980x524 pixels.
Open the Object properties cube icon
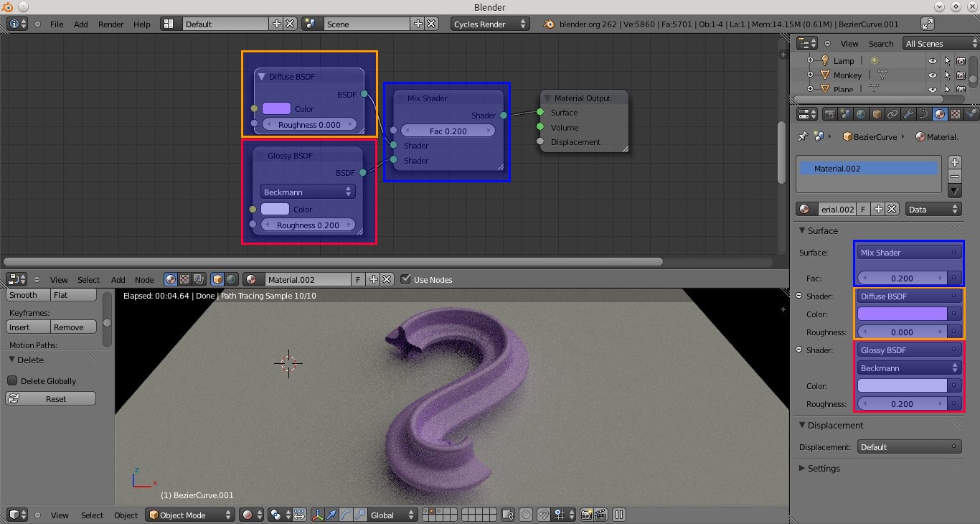click(x=877, y=114)
